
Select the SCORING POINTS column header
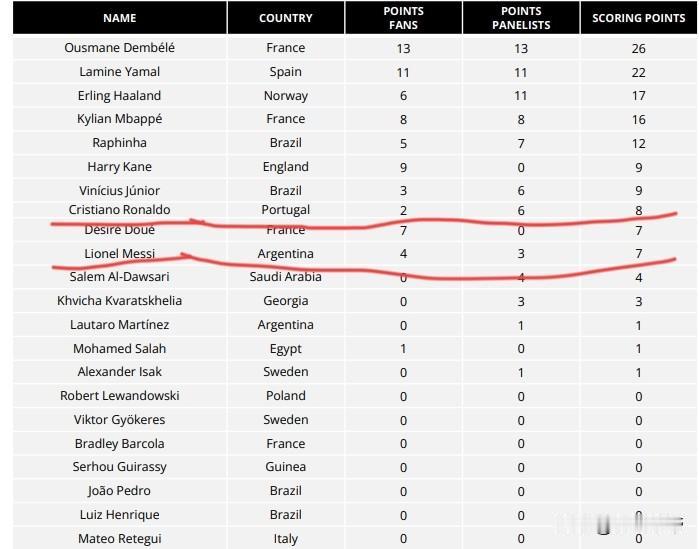[638, 18]
